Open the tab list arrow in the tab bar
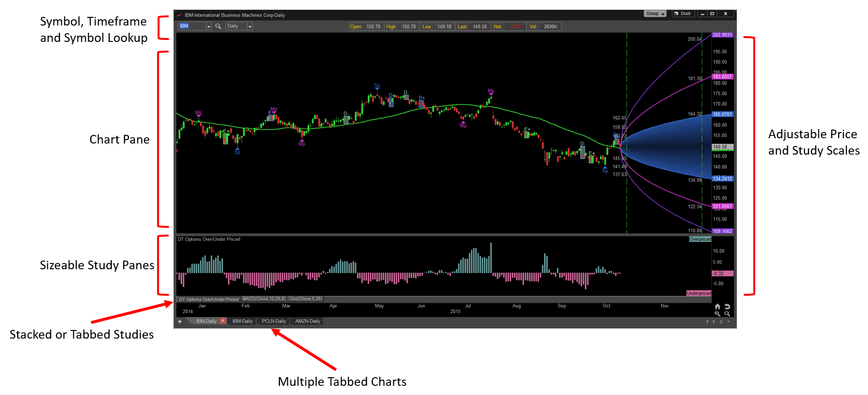 [x=728, y=321]
